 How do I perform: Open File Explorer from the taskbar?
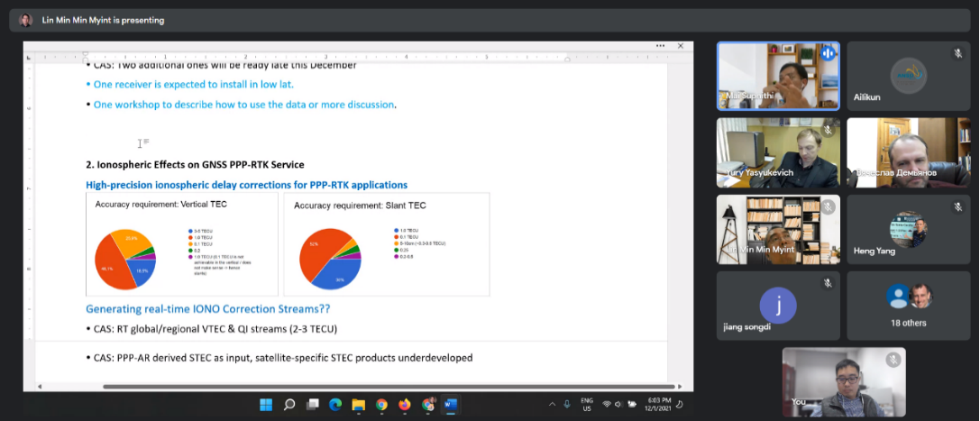coord(358,404)
